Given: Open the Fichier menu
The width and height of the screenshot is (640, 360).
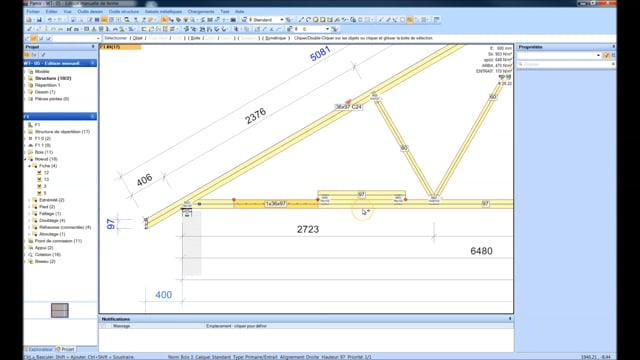Looking at the screenshot, I should [33, 11].
